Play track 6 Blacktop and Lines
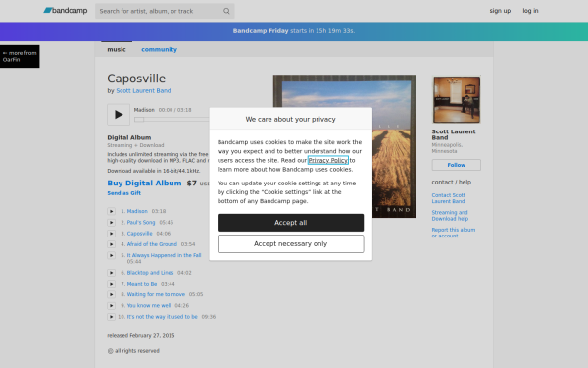The height and width of the screenshot is (368, 588). 111,273
